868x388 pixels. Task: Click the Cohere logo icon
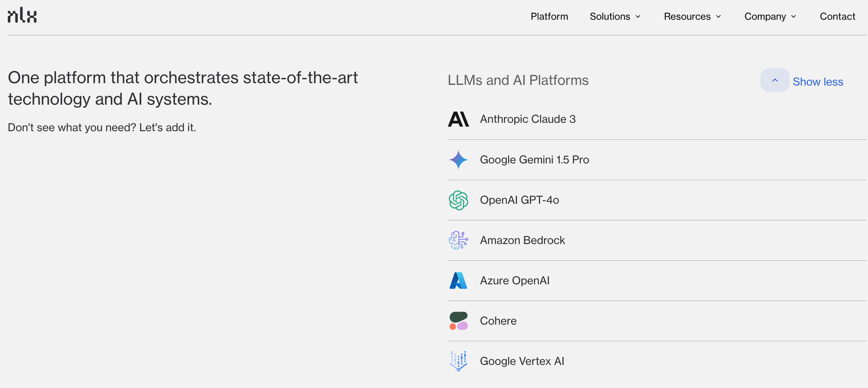point(458,321)
